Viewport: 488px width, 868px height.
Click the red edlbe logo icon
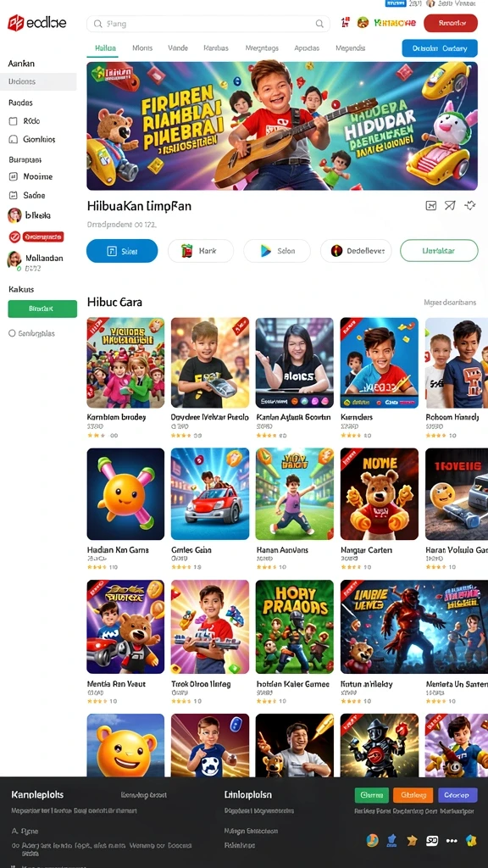15,23
